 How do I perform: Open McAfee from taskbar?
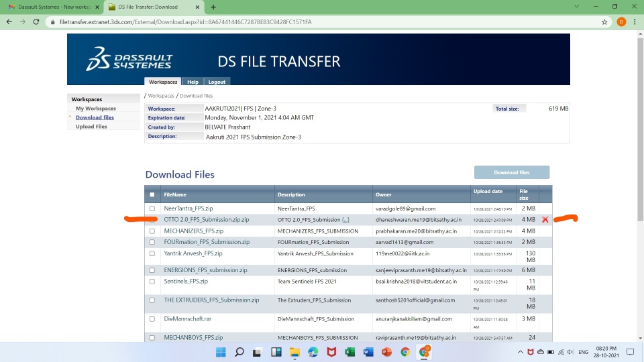pos(331,352)
